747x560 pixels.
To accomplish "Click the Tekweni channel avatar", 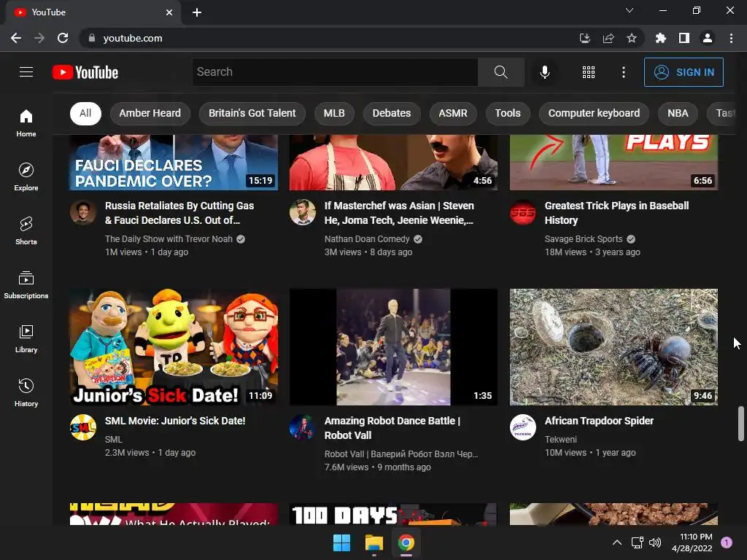I will (522, 427).
